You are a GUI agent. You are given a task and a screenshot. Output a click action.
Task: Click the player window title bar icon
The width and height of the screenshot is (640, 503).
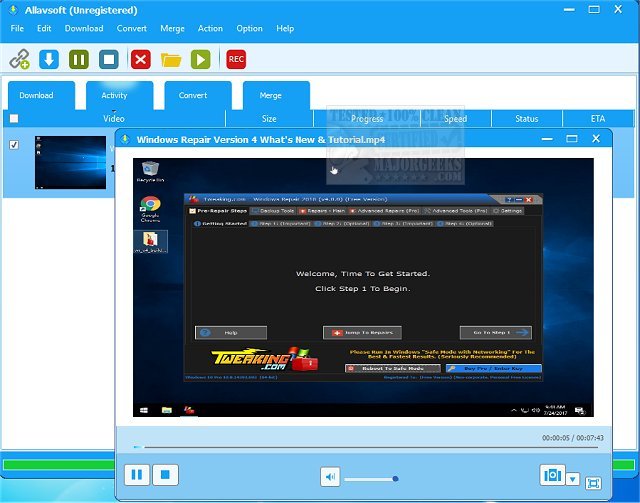pos(126,139)
